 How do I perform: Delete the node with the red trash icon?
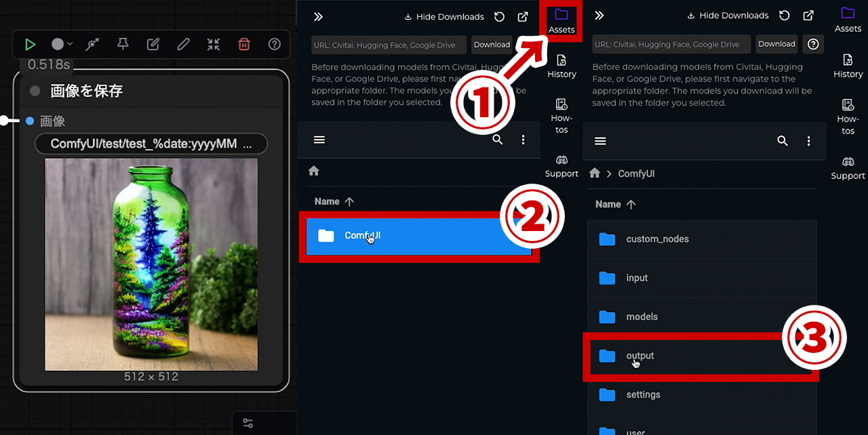click(244, 45)
